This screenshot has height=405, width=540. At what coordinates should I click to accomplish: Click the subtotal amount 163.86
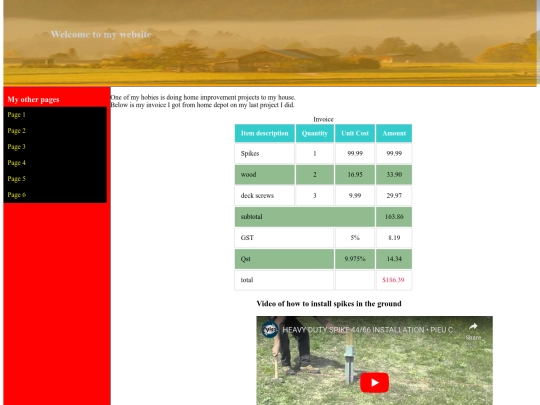pos(394,217)
